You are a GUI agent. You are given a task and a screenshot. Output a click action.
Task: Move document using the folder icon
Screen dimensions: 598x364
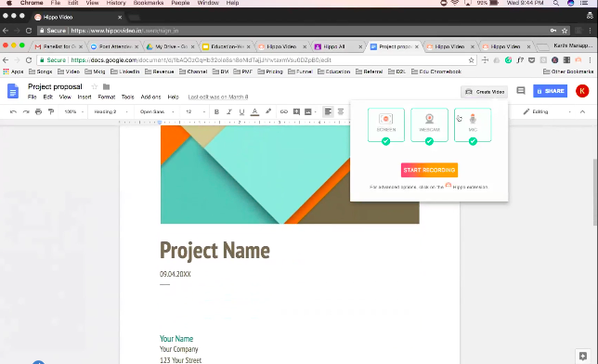click(107, 86)
